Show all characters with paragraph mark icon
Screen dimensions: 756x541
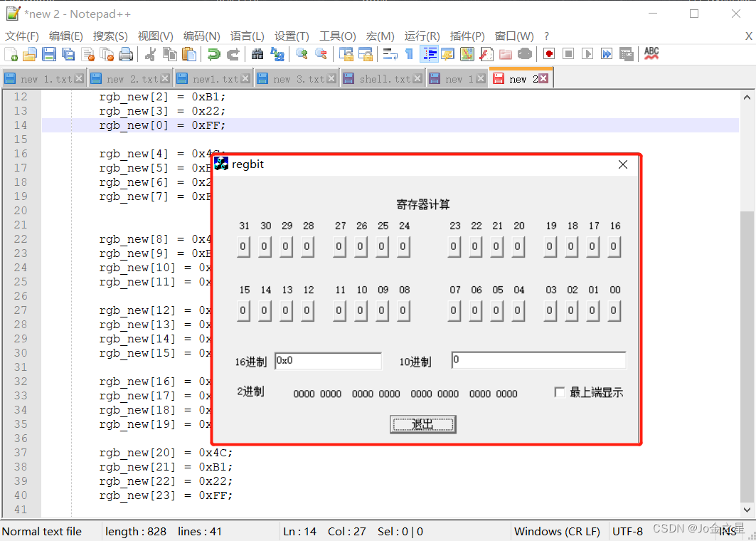coord(409,53)
